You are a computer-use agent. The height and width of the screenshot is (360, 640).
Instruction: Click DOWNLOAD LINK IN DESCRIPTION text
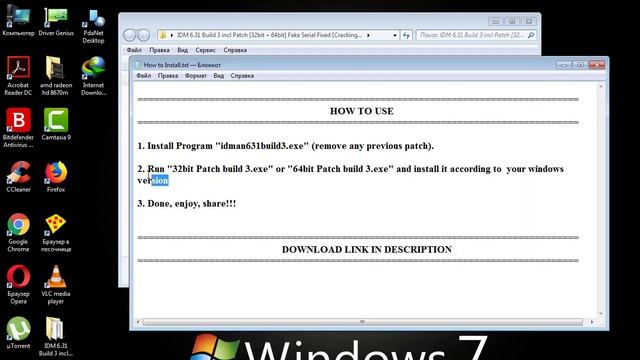pyautogui.click(x=367, y=249)
